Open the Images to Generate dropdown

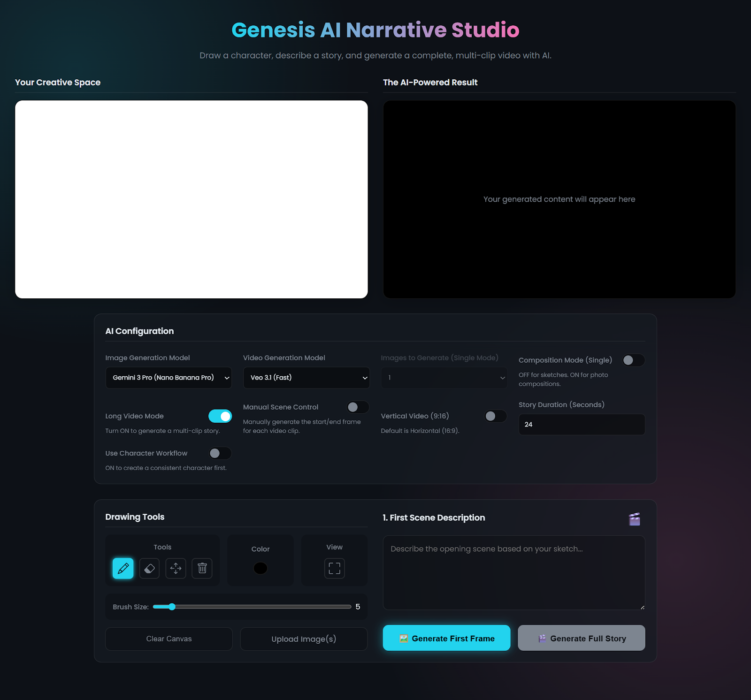[x=444, y=377]
